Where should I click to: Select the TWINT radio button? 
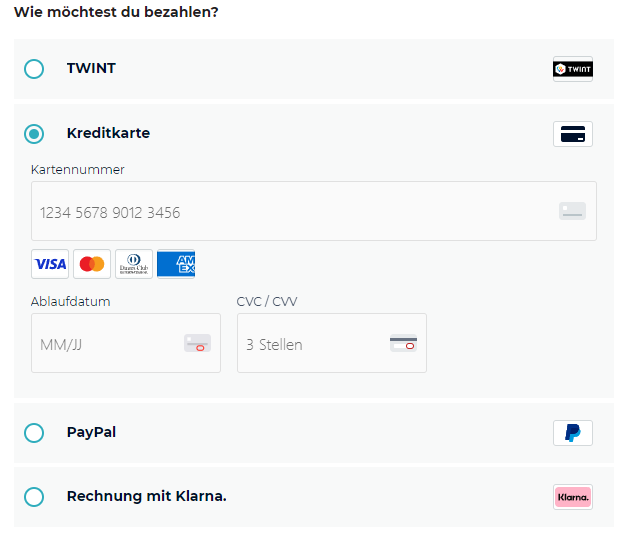click(x=34, y=69)
